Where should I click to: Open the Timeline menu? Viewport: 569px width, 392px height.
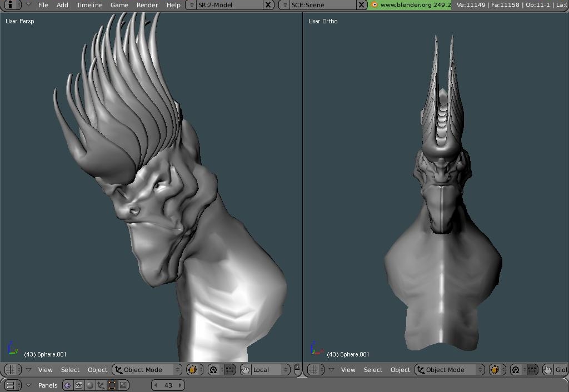pyautogui.click(x=89, y=5)
